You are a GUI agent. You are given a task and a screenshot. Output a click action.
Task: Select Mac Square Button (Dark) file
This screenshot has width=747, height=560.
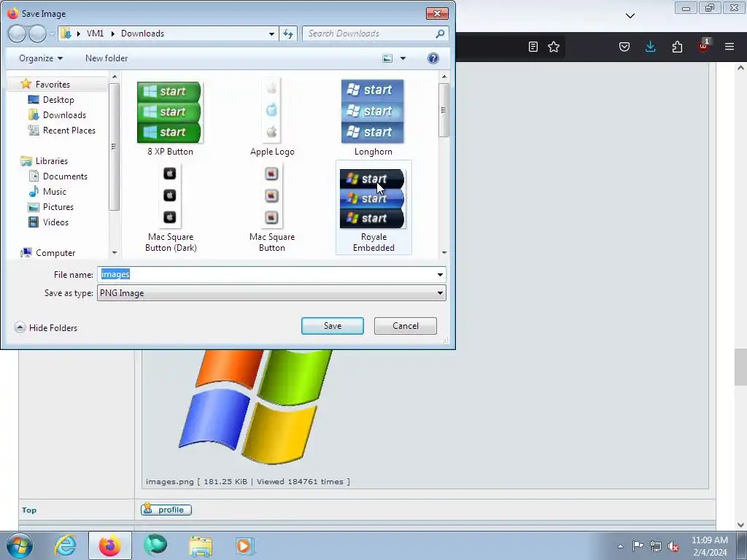tap(171, 208)
